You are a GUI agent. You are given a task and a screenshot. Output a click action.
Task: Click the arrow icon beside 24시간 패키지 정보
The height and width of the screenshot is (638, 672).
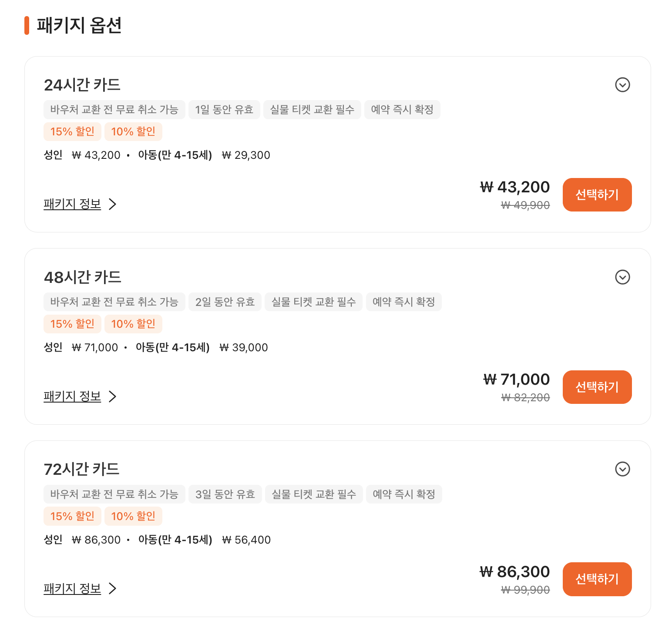[113, 204]
